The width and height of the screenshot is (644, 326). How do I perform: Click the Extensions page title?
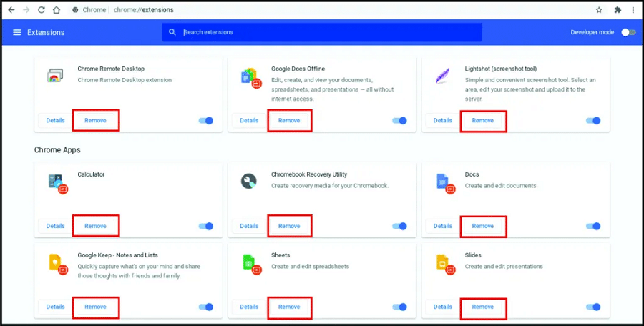coord(46,32)
